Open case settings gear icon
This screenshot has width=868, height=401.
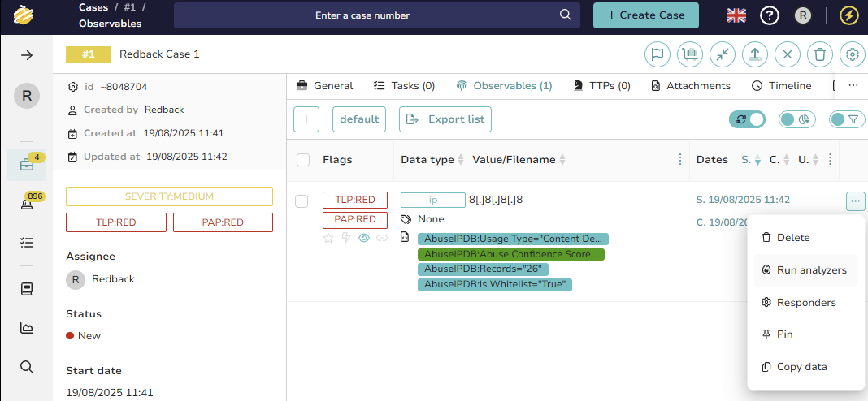[853, 54]
